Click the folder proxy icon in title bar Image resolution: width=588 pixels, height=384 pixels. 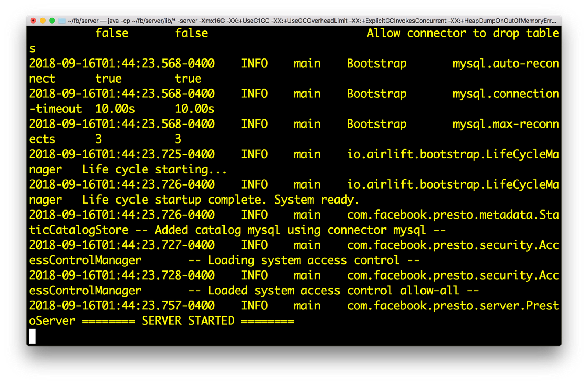[62, 21]
